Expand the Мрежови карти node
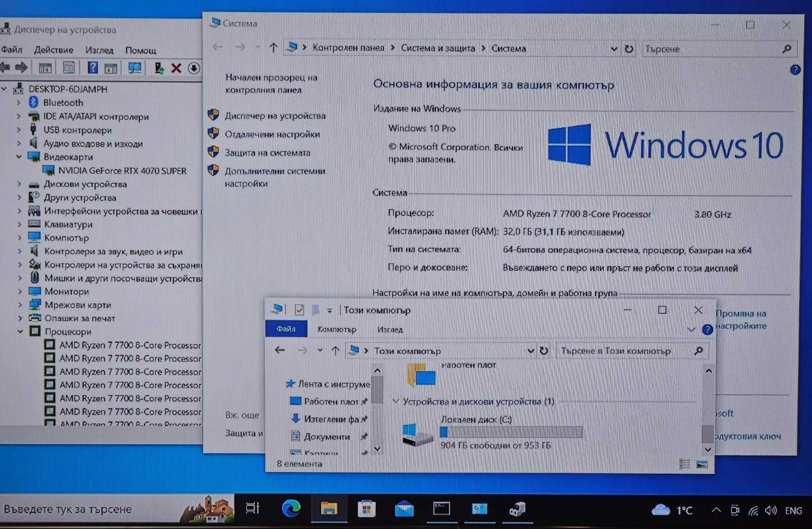812x529 pixels. click(x=20, y=305)
